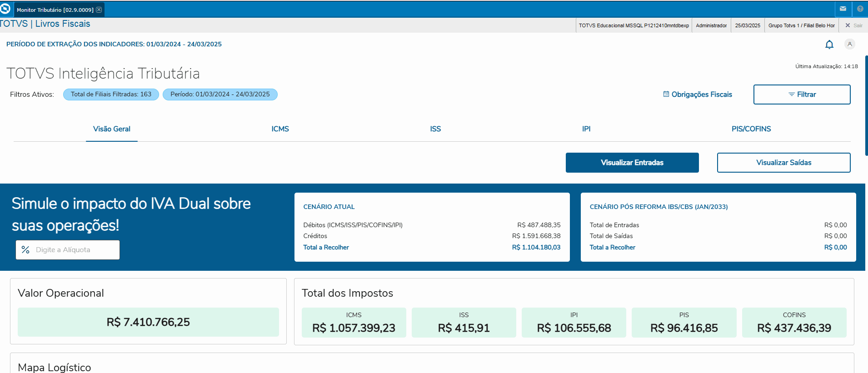Click the Total de Saídas row label
The width and height of the screenshot is (868, 373).
pos(611,236)
